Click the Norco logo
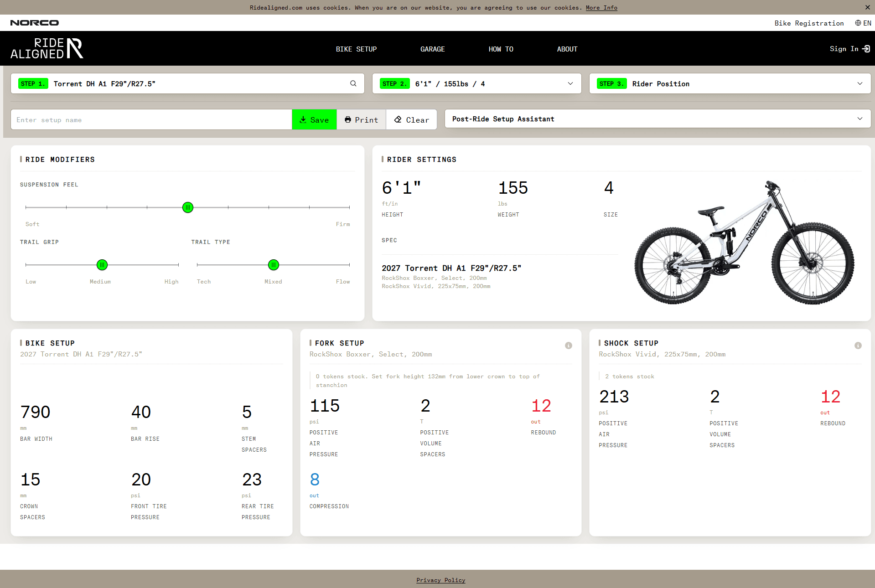This screenshot has width=875, height=588. pos(35,23)
